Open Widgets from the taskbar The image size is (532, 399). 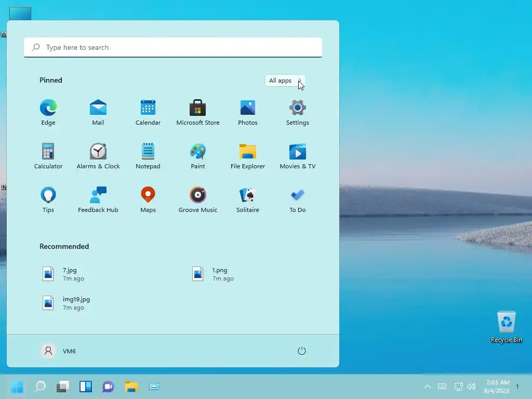click(x=86, y=387)
